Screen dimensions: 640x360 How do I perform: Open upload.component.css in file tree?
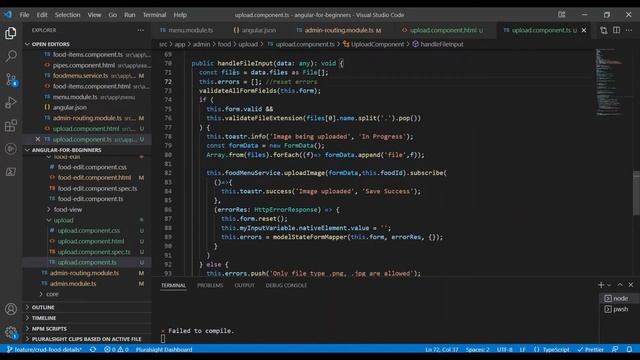pyautogui.click(x=89, y=231)
